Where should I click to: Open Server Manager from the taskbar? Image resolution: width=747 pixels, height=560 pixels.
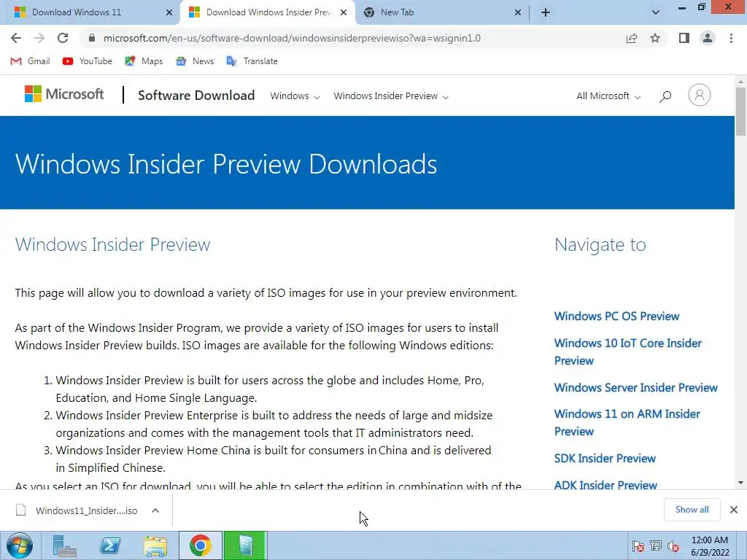click(64, 545)
